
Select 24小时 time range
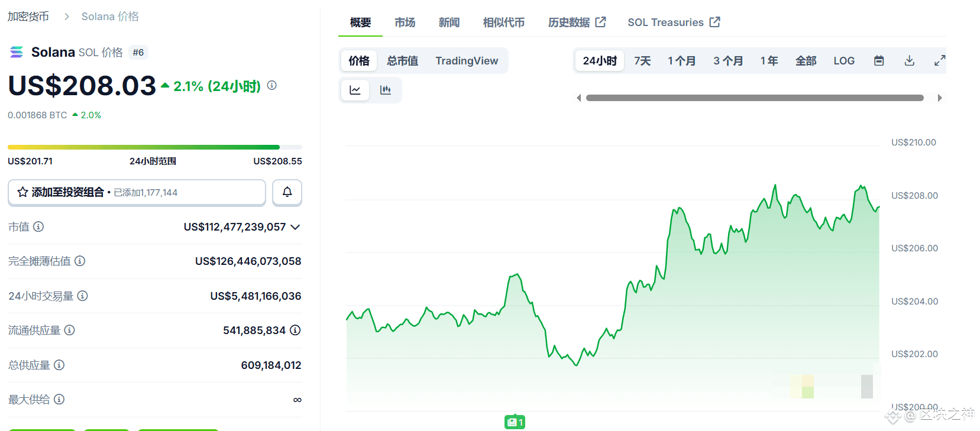[x=600, y=61]
